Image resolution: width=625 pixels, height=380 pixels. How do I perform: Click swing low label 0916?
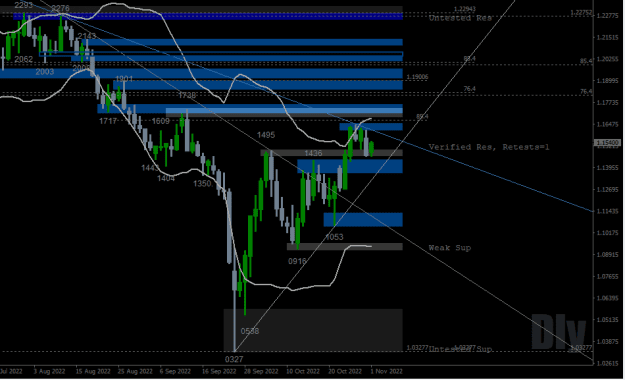coord(297,261)
